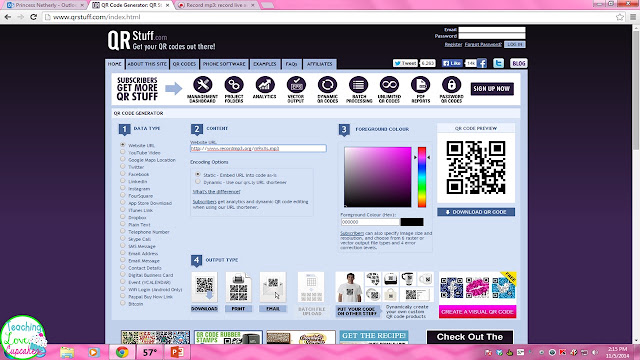
Task: Click the Sign Up Now button
Action: [x=492, y=89]
